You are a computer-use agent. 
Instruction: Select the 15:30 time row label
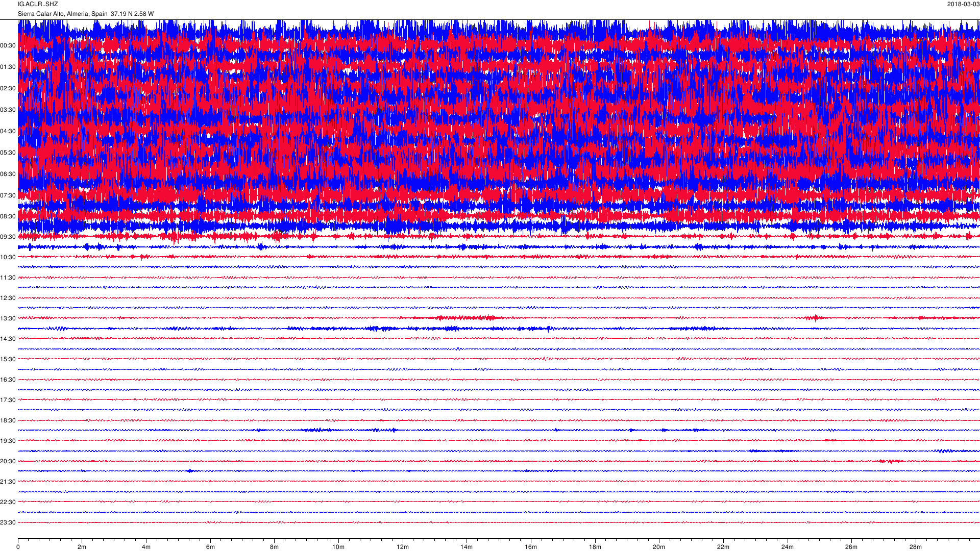(x=8, y=360)
